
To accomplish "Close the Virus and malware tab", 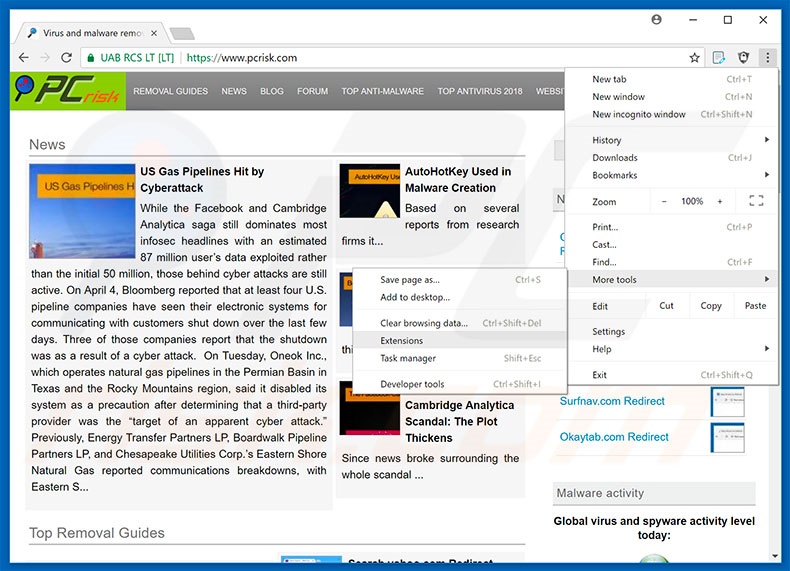I will pos(153,33).
